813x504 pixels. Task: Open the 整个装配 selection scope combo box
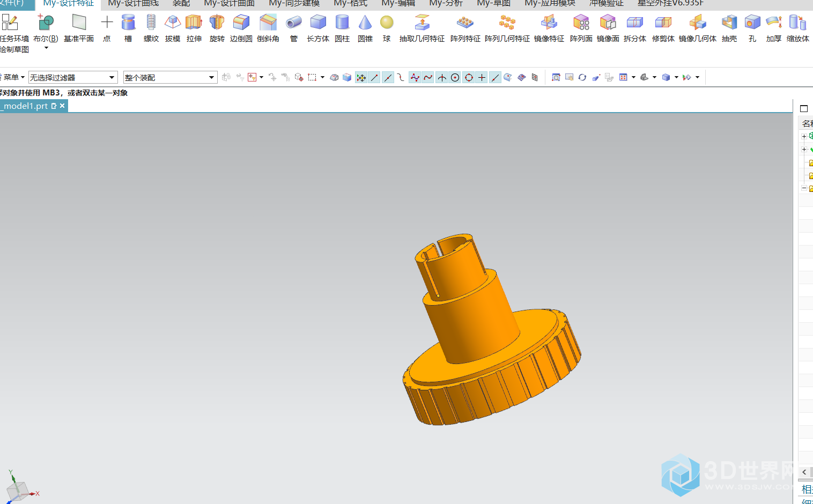(170, 77)
